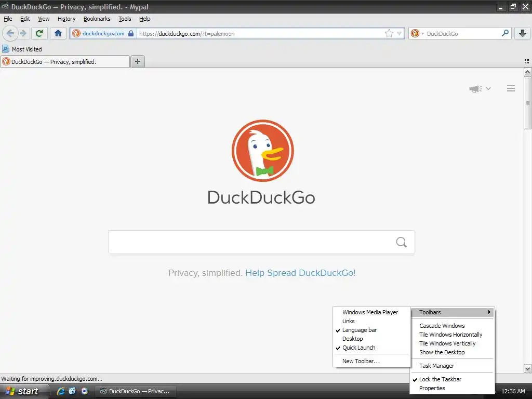Open taskbar Properties
Image resolution: width=532 pixels, height=399 pixels.
(x=452, y=388)
